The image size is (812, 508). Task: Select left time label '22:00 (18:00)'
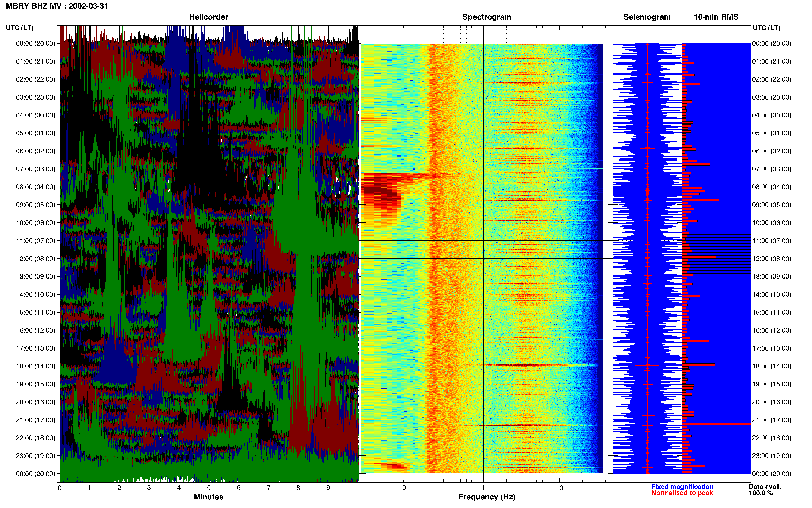[36, 438]
